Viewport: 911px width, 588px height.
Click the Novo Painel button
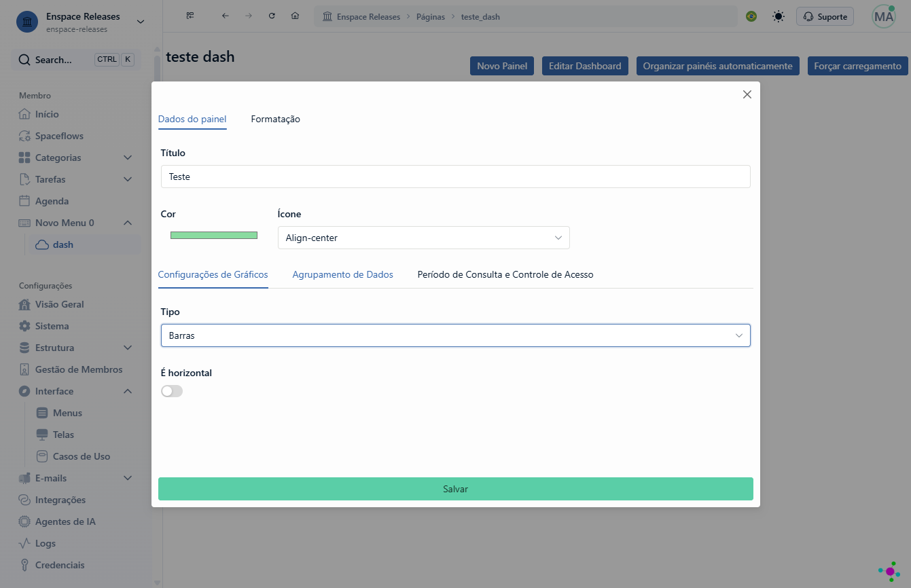click(x=502, y=66)
